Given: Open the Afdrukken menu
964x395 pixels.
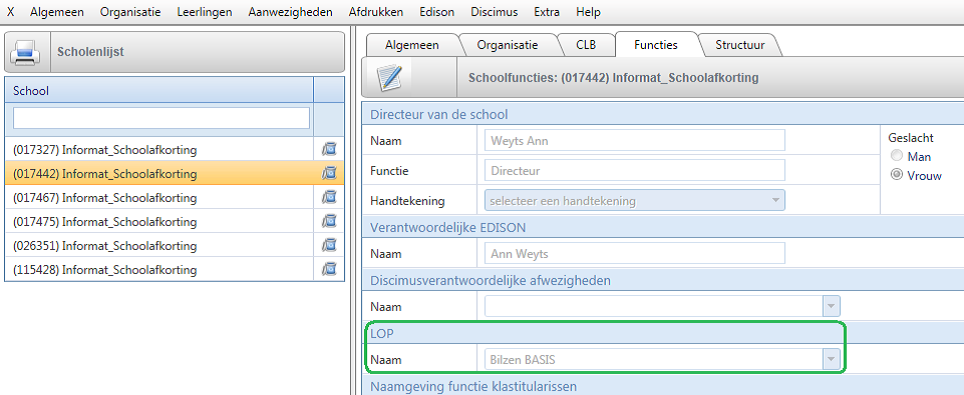Looking at the screenshot, I should [376, 12].
